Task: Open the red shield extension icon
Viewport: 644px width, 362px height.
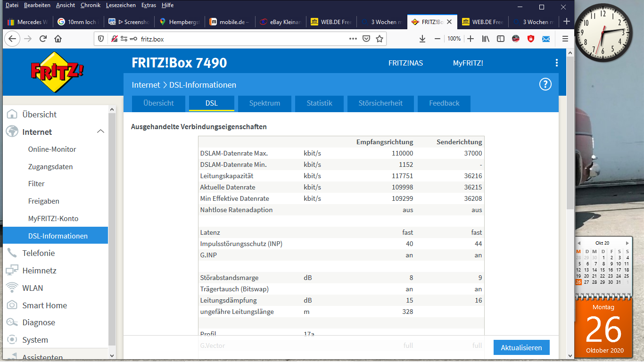Action: coord(531,39)
